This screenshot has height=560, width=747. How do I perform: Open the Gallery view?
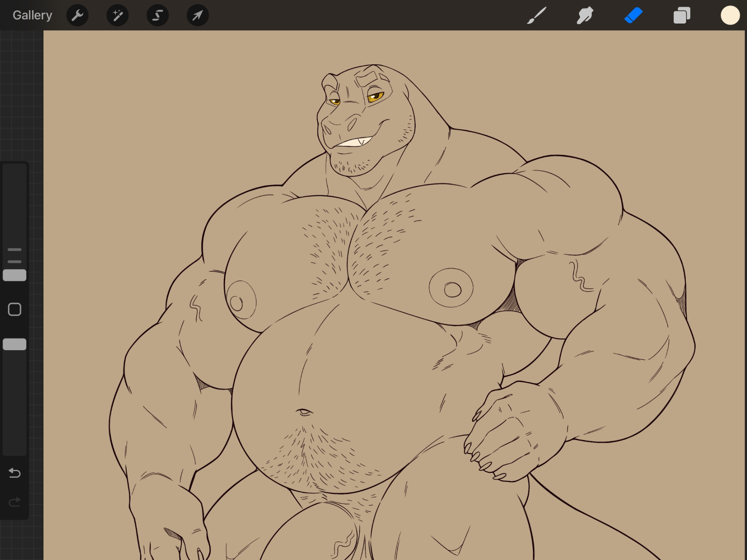(32, 15)
